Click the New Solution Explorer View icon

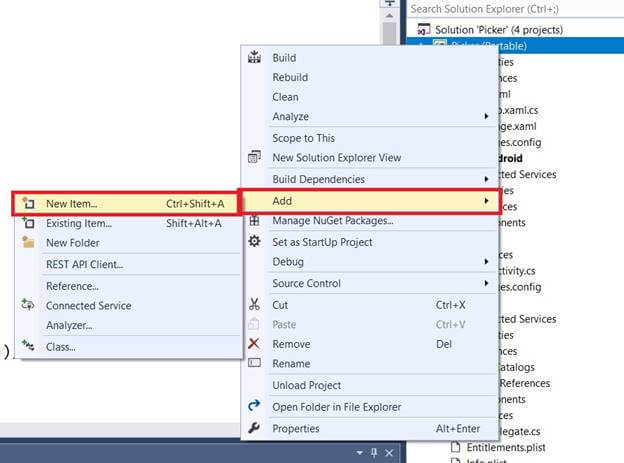point(254,157)
